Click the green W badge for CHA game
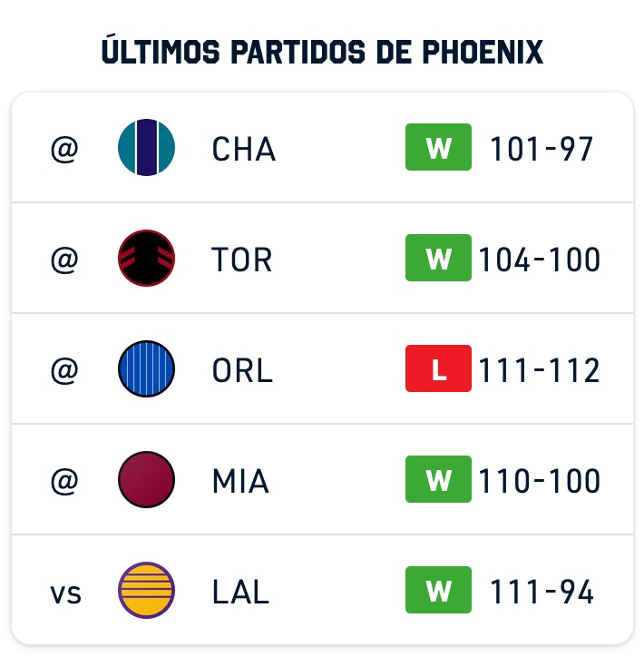644x657 pixels. tap(438, 147)
